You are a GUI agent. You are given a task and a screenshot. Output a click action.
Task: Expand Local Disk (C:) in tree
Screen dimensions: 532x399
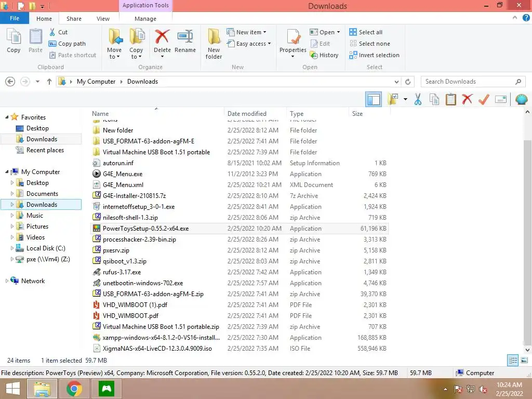pos(12,248)
